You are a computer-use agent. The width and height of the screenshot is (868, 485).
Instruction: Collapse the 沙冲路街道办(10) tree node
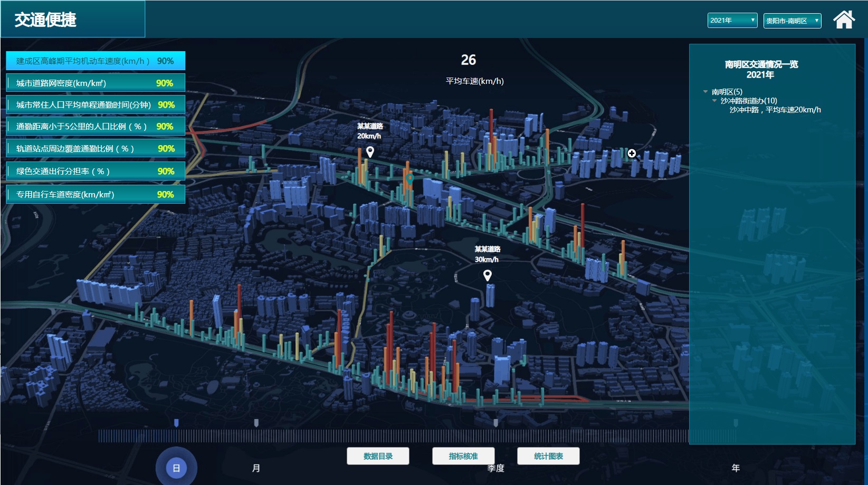pos(714,101)
